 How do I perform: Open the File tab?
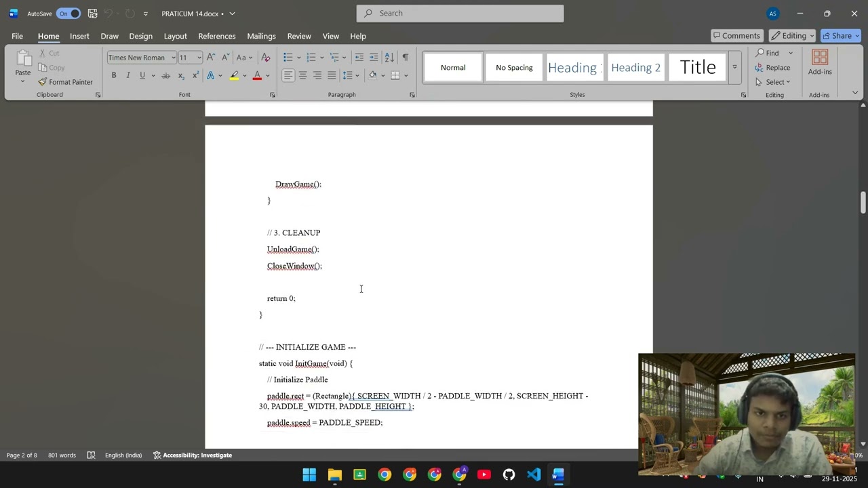(17, 36)
